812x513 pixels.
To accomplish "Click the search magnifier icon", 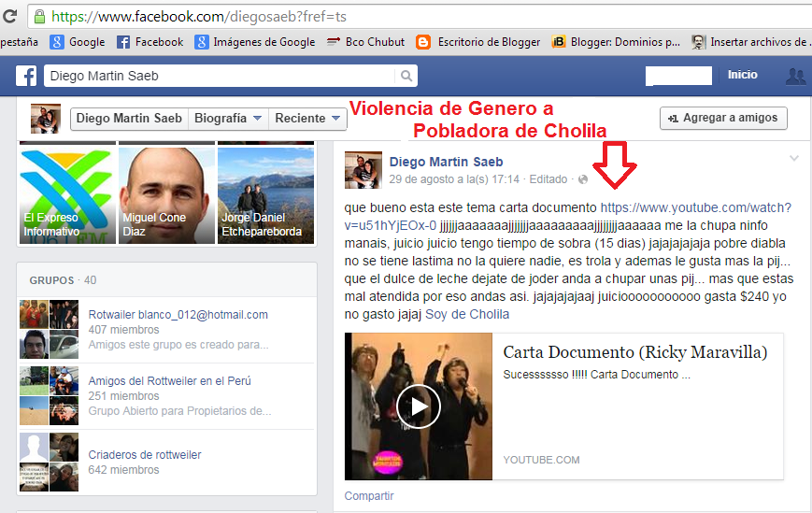I will point(406,76).
